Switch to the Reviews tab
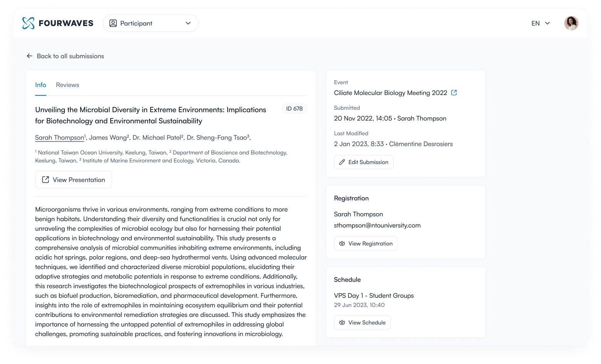 pyautogui.click(x=67, y=85)
